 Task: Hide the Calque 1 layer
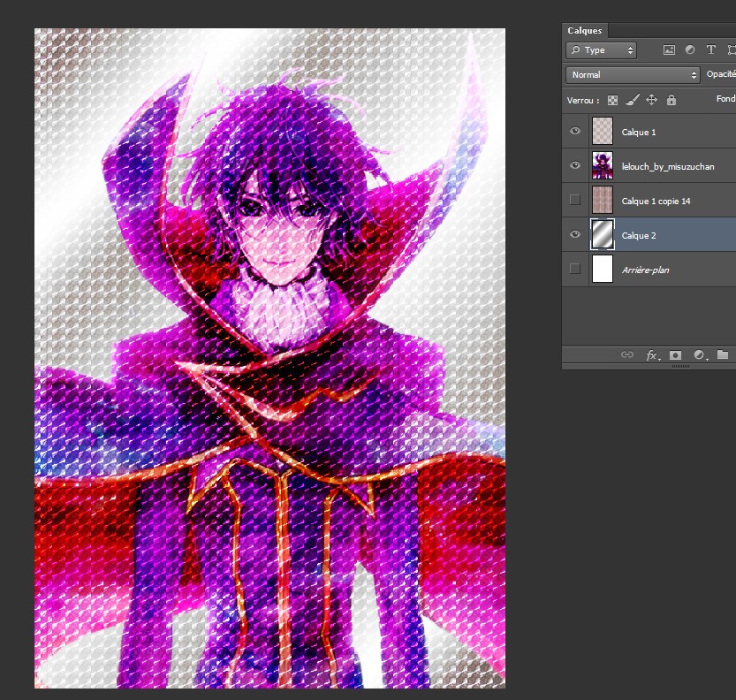click(x=575, y=131)
